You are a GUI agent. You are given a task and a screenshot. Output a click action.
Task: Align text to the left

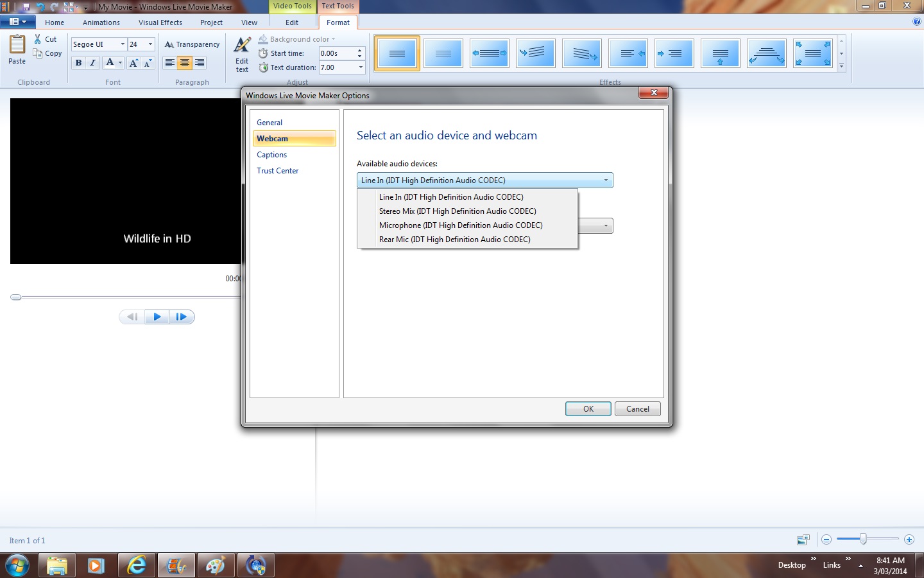170,63
